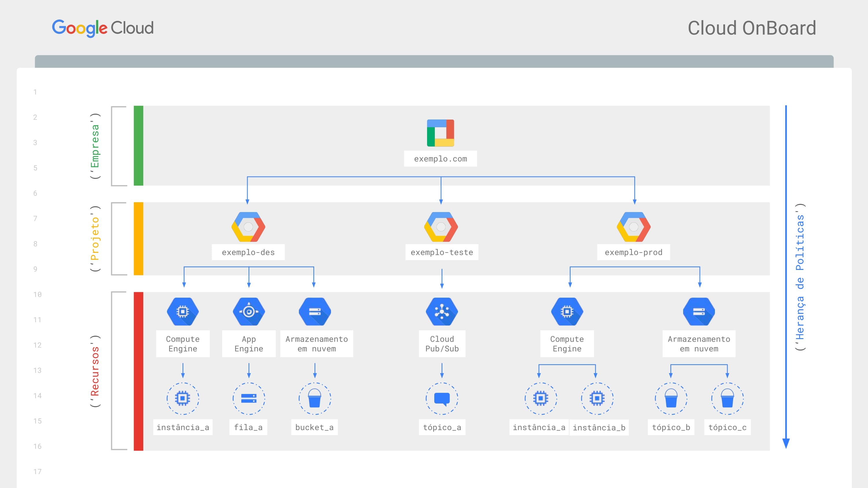Click the exemplo-teste label box
The width and height of the screenshot is (868, 488).
tap(442, 252)
